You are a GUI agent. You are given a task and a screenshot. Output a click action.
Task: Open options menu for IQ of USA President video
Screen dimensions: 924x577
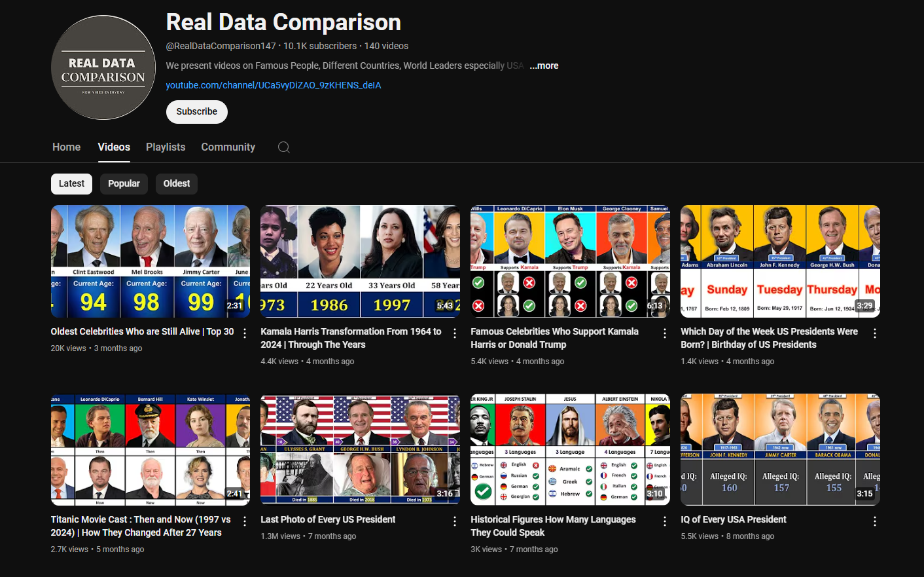tap(875, 521)
